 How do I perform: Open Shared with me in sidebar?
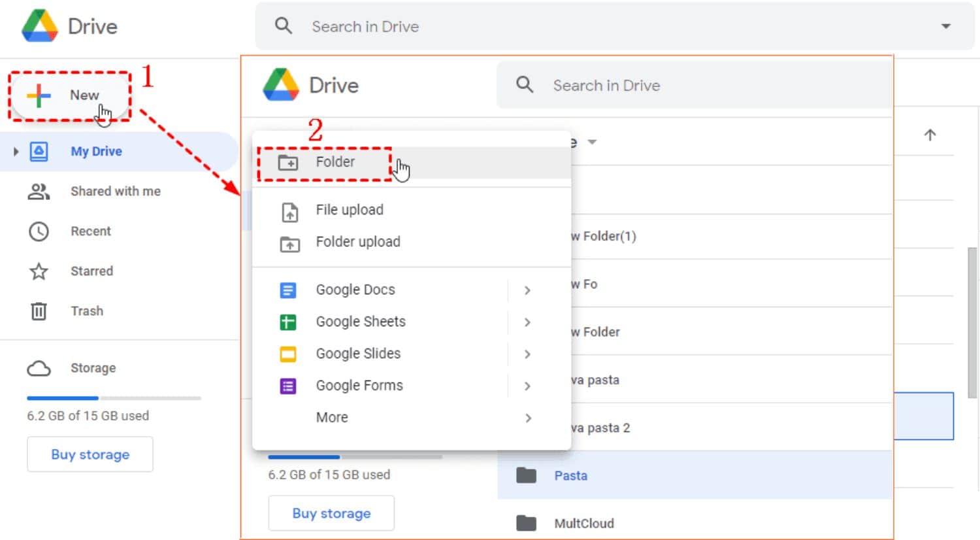click(116, 192)
